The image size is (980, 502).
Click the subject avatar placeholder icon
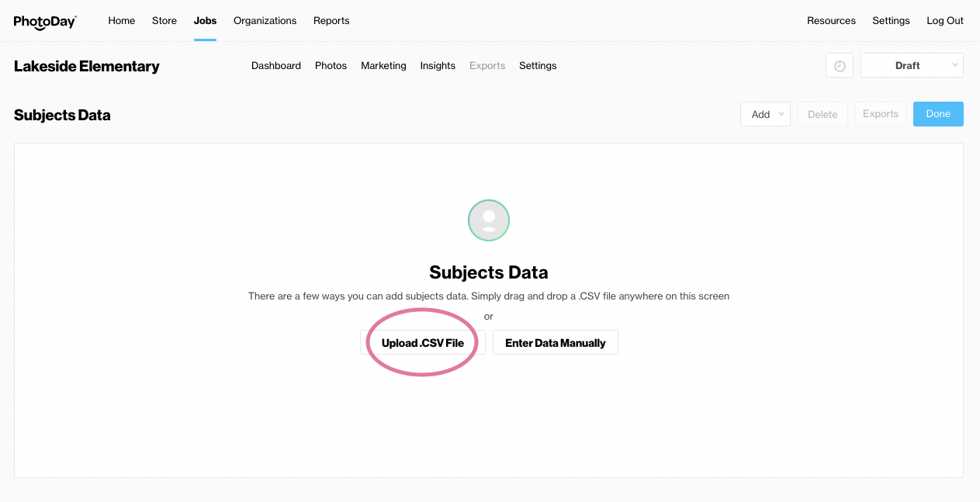(x=489, y=220)
